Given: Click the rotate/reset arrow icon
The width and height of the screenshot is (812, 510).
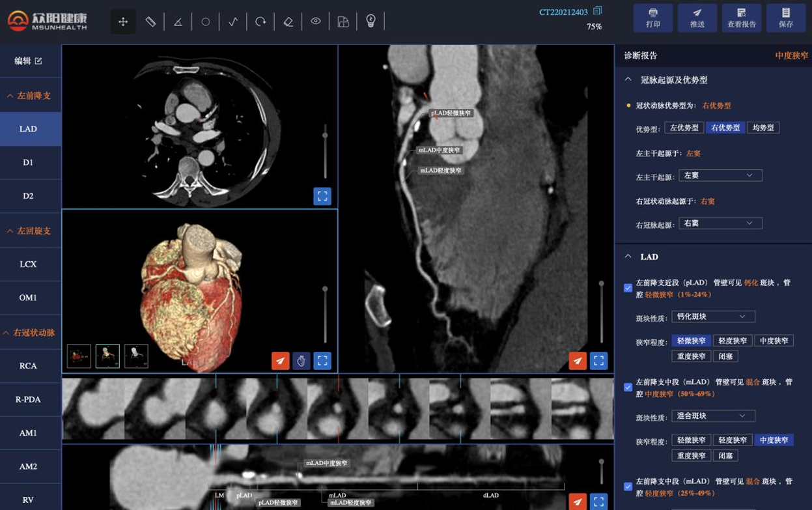Looking at the screenshot, I should tap(260, 21).
